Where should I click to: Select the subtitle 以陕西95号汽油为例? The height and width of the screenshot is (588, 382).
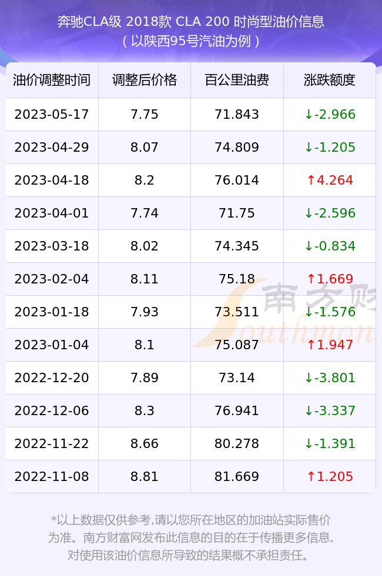click(191, 41)
